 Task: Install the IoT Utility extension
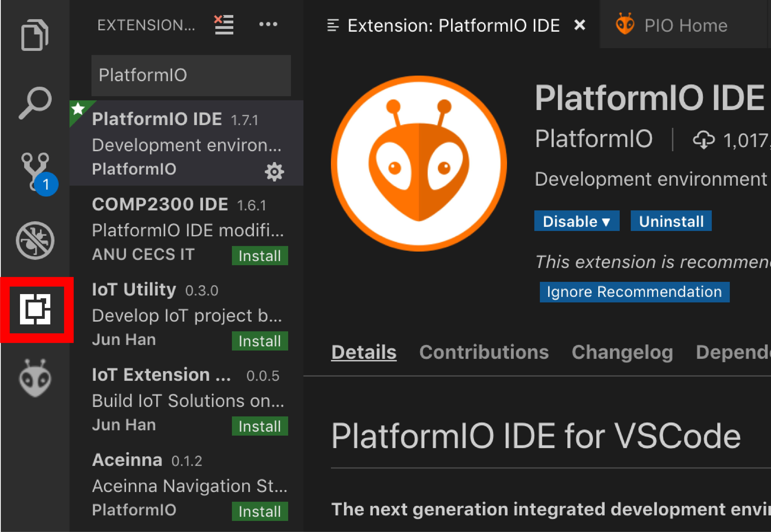click(x=259, y=341)
